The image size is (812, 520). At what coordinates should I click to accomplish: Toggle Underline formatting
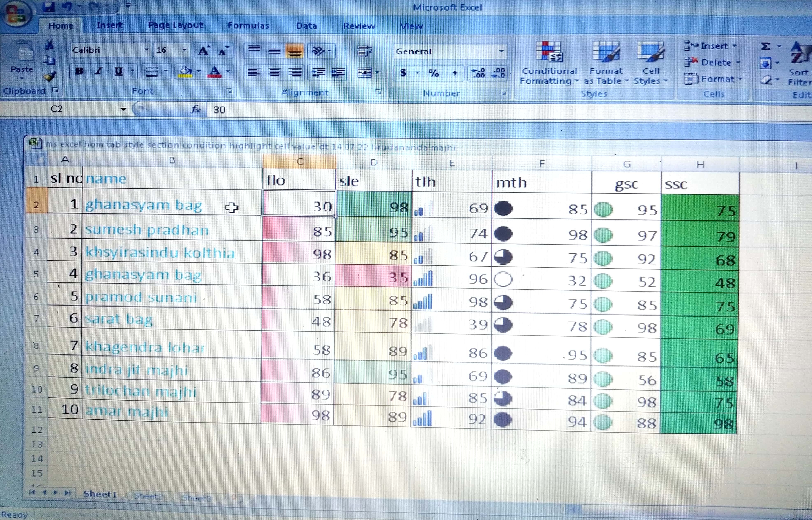(118, 71)
